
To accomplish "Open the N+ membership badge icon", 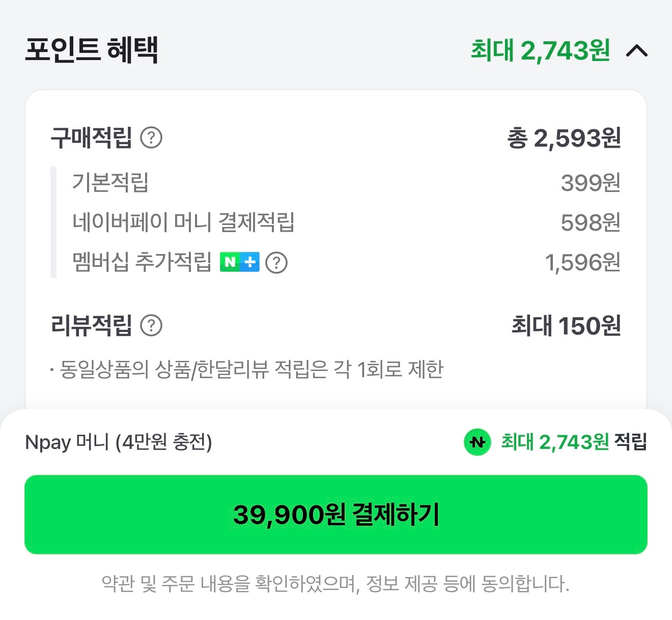I will pyautogui.click(x=241, y=262).
